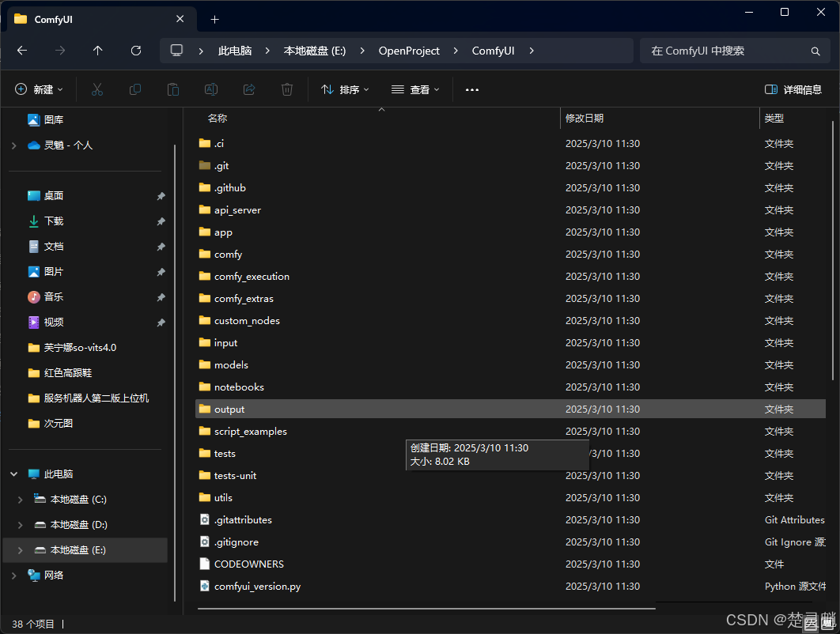Click the pin icon next to 下载
The image size is (840, 634).
(161, 221)
